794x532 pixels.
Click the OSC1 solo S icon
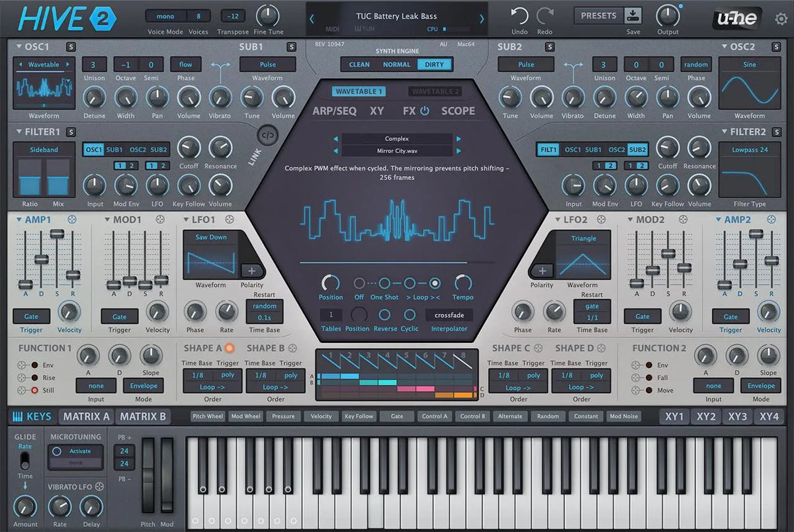71,46
